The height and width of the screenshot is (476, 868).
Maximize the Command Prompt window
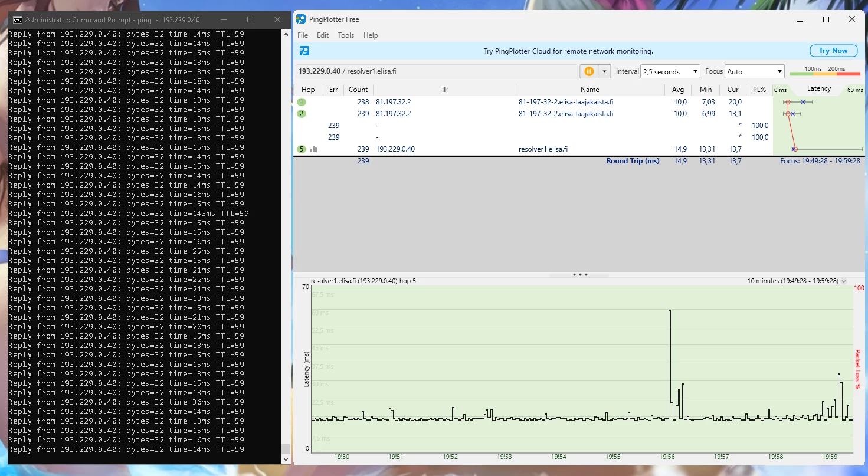pos(250,19)
